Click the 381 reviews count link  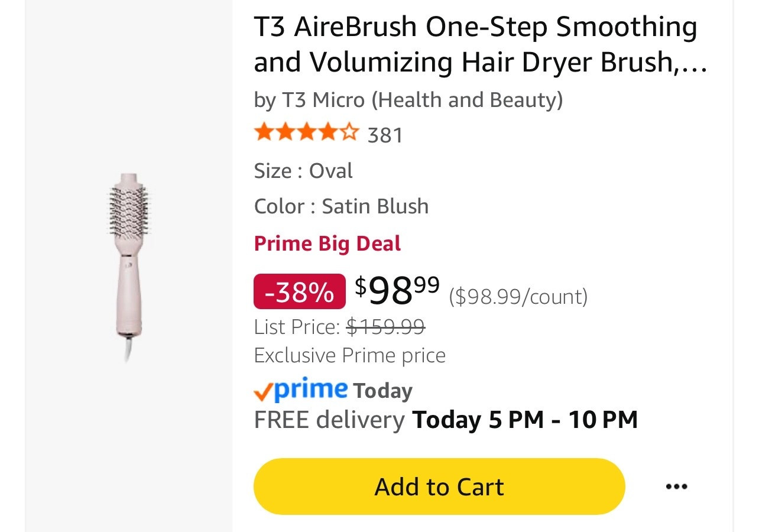(x=385, y=135)
